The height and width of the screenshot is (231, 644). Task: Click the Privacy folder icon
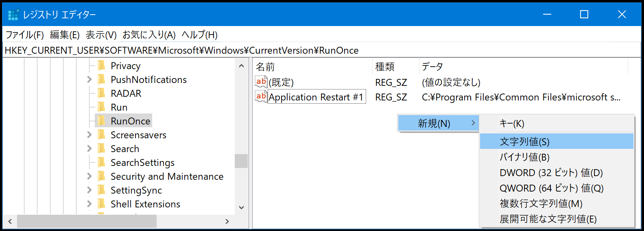pos(102,65)
